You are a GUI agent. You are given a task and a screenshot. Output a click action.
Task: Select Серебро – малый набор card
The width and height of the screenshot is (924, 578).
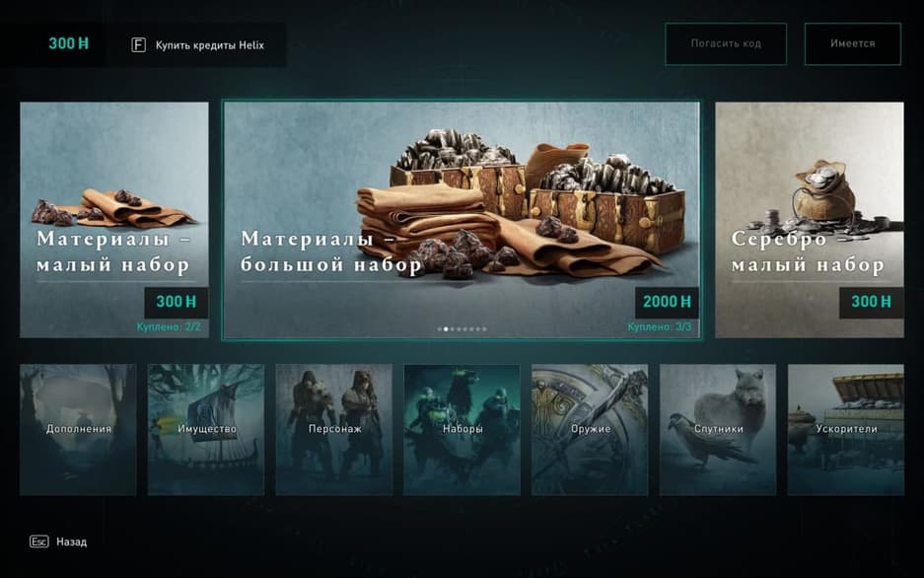(810, 220)
